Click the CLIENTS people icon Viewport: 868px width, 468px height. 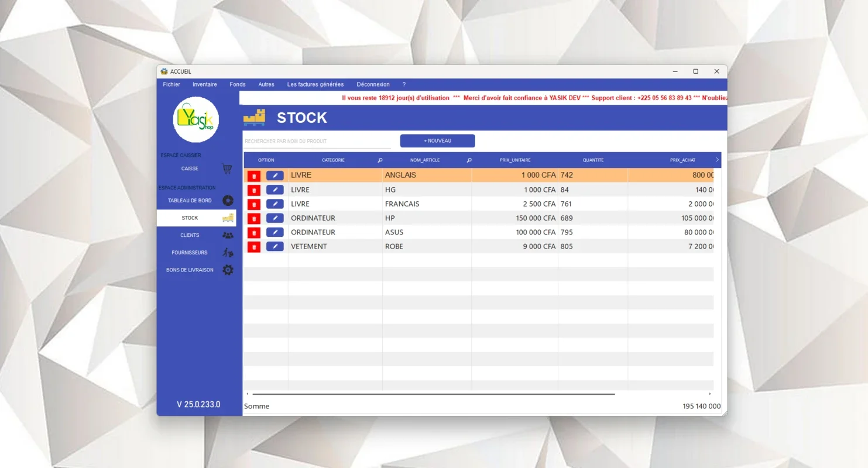[x=228, y=235]
